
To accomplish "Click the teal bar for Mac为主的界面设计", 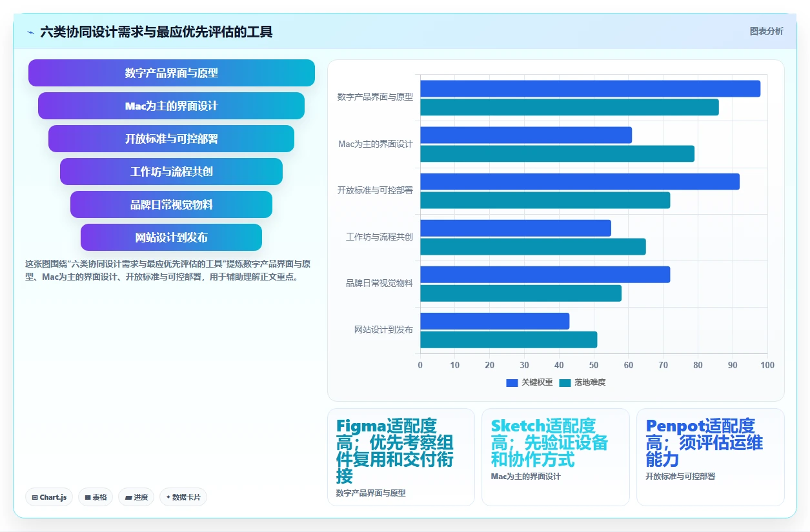I will tap(558, 153).
